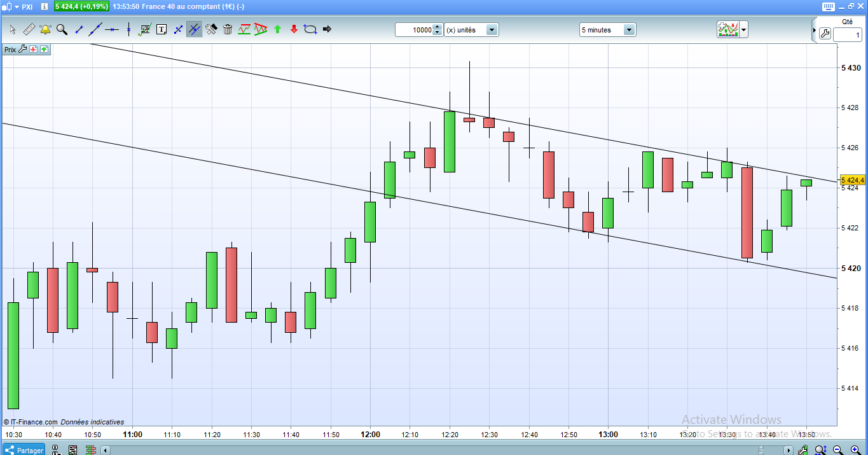Toggle the highlighted parallel channel tool
Screen dimensions: 868x455
click(195, 29)
